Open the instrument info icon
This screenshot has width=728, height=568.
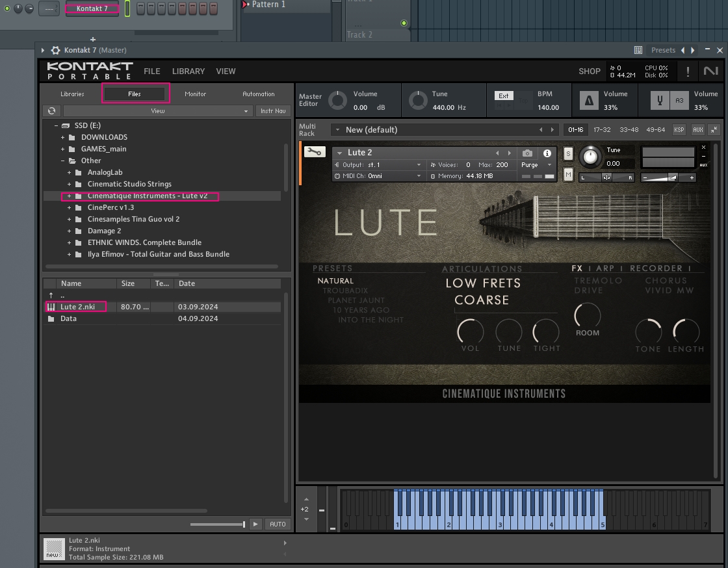tap(547, 153)
